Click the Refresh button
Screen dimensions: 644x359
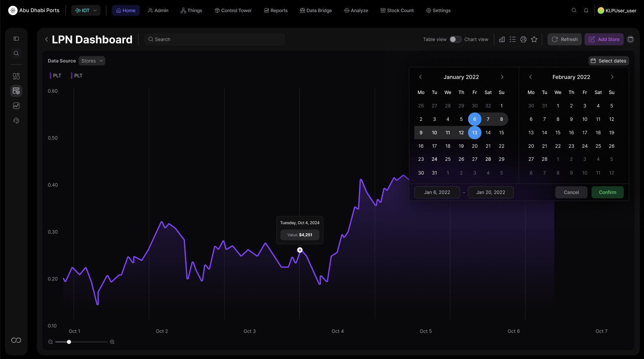(x=565, y=39)
